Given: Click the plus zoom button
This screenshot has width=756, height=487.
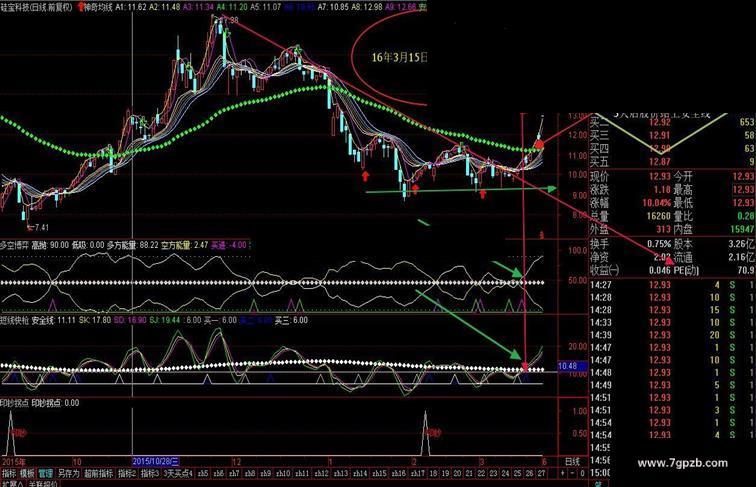Looking at the screenshot, I should [x=563, y=473].
